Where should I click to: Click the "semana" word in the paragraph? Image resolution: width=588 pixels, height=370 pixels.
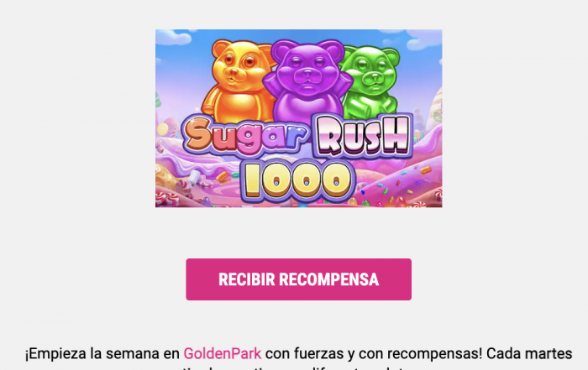(133, 353)
